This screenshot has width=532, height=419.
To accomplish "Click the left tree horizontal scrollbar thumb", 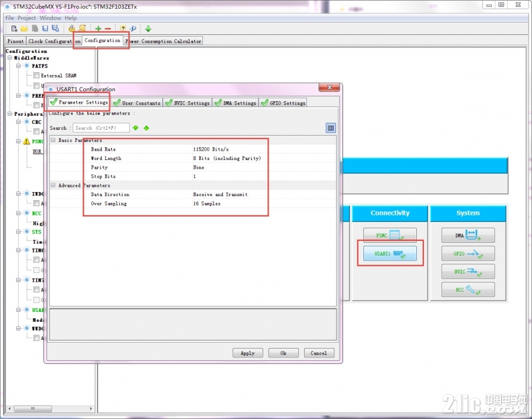I will (33, 409).
